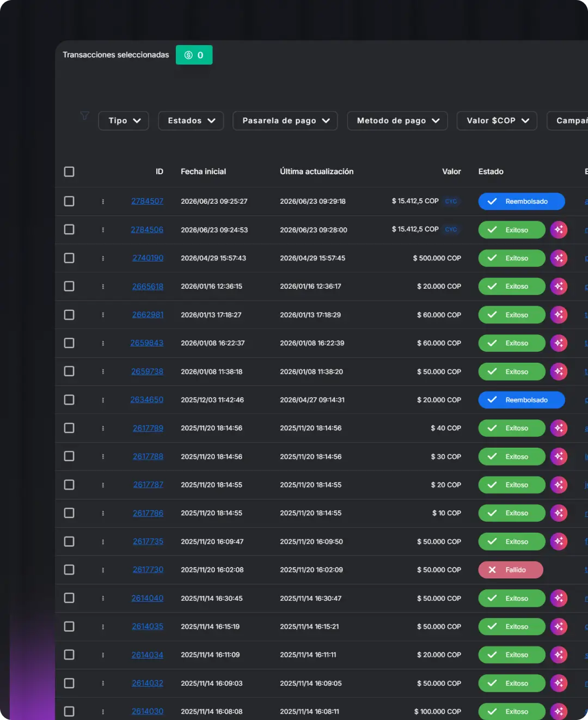The image size is (588, 720).
Task: Click sparkle icon on transaction 2659738 row
Action: coord(559,371)
